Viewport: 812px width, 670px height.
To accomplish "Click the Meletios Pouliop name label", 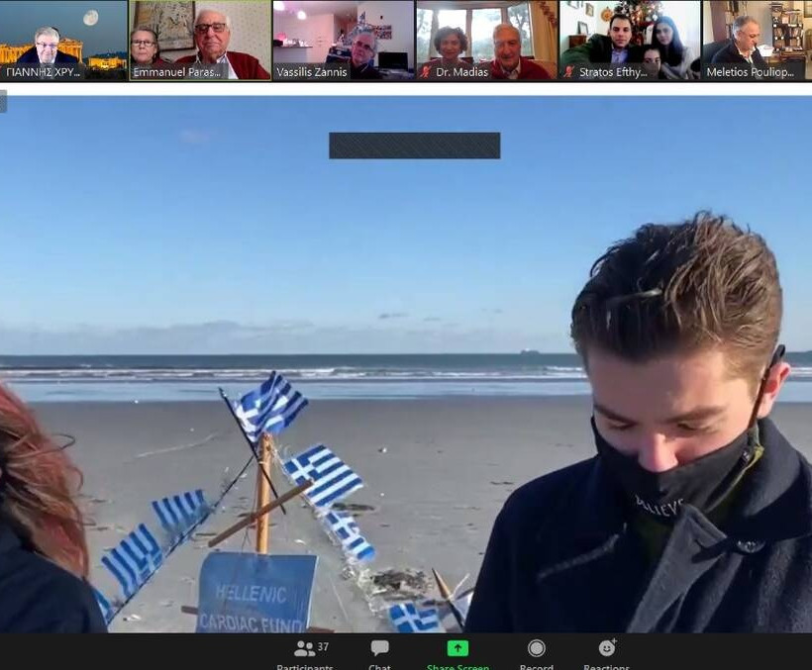I will click(750, 72).
